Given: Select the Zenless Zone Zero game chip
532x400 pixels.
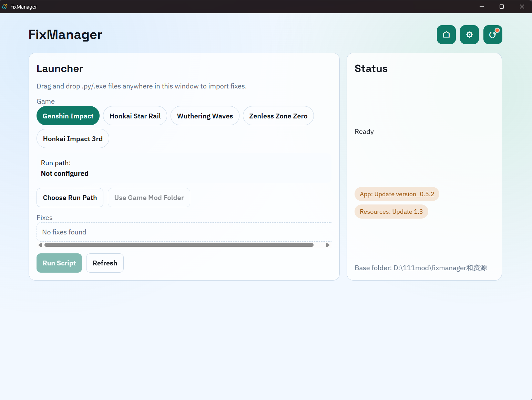Looking at the screenshot, I should [278, 116].
